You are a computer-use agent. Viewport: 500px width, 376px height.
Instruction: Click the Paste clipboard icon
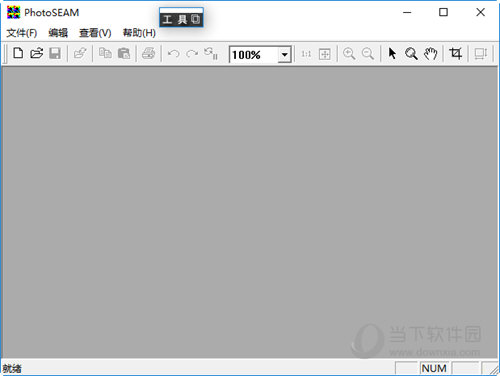coord(124,53)
